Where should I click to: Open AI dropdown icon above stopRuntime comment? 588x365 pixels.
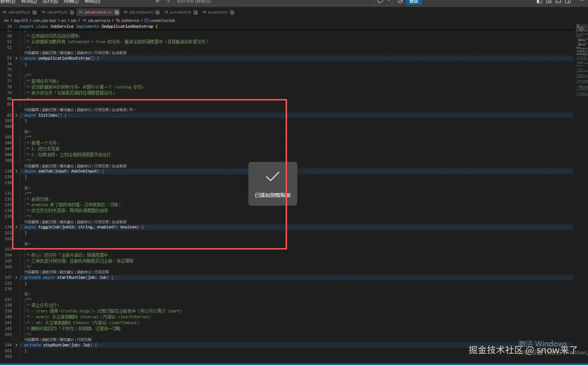coord(27,294)
